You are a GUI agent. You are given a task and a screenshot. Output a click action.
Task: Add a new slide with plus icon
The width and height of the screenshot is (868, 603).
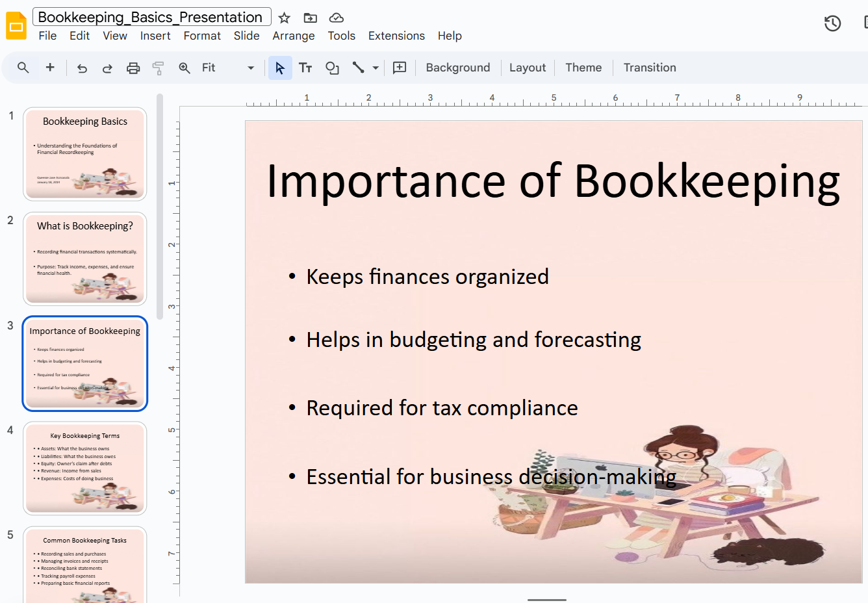50,68
